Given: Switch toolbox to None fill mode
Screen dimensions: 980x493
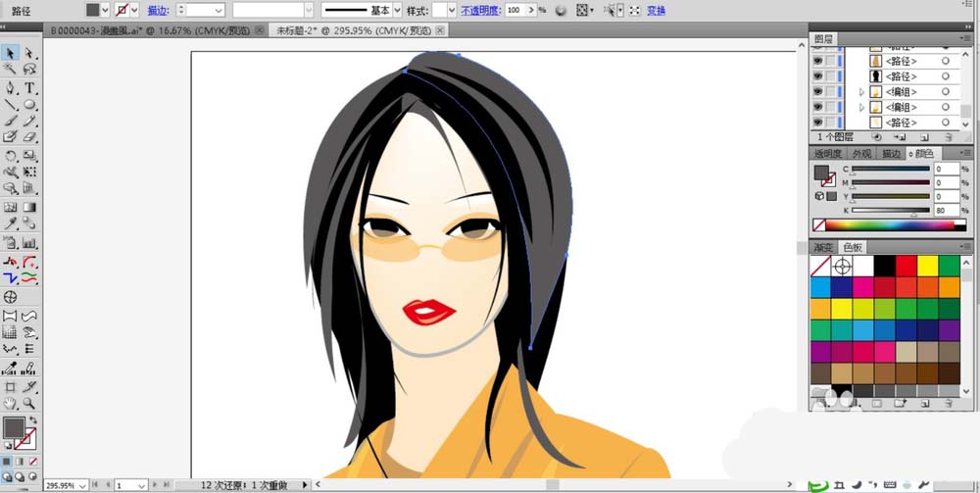Looking at the screenshot, I should pyautogui.click(x=33, y=461).
